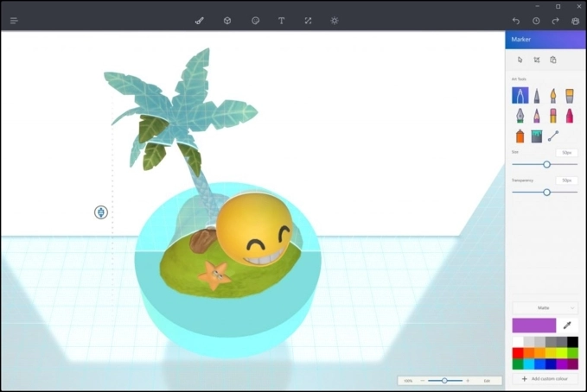Select the pink Eraser tool
Screen dimensions: 587x392
(553, 116)
